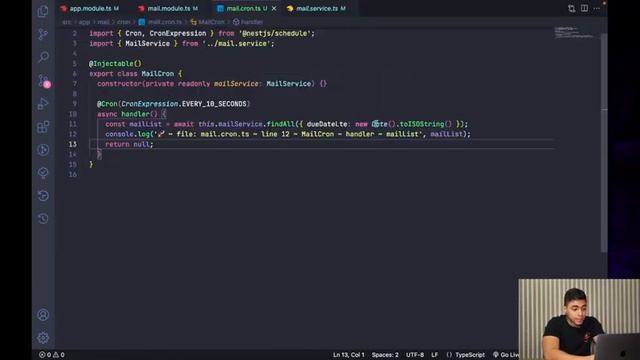Click the @Injectable() decorator
640x360 pixels.
pos(115,64)
